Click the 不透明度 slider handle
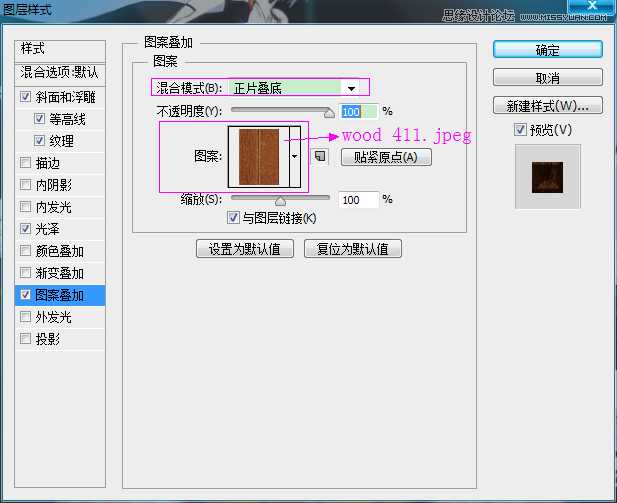The image size is (617, 503). click(x=329, y=113)
